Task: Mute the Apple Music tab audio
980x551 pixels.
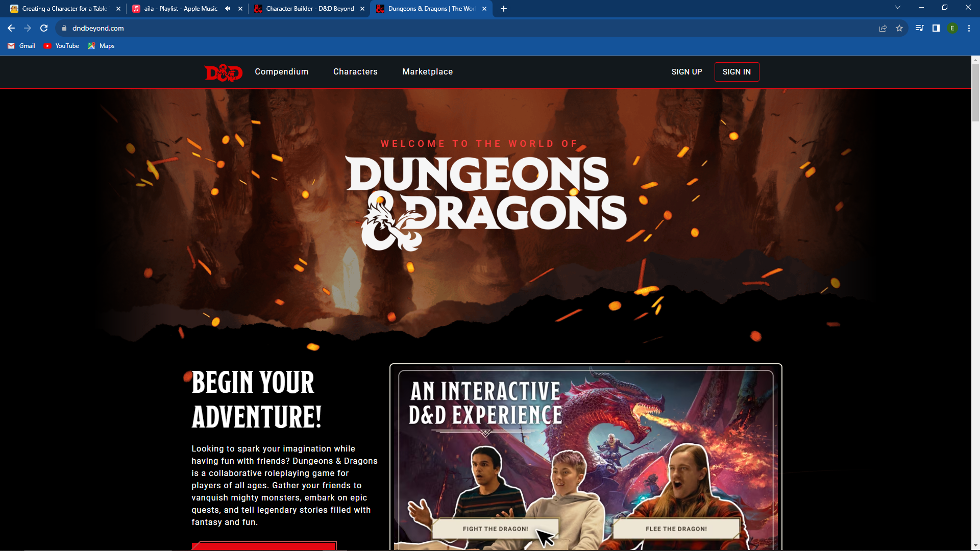Action: pos(227,9)
